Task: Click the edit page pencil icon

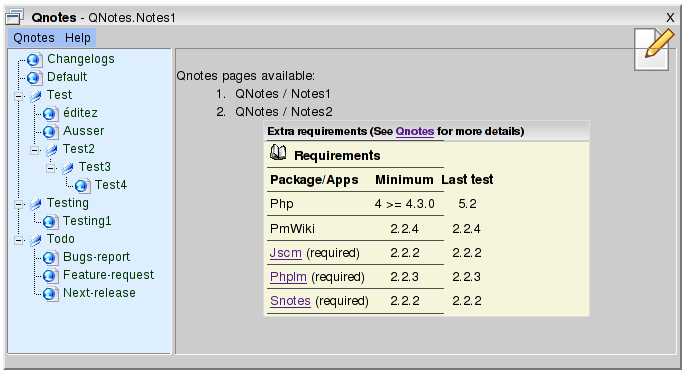Action: pyautogui.click(x=653, y=49)
